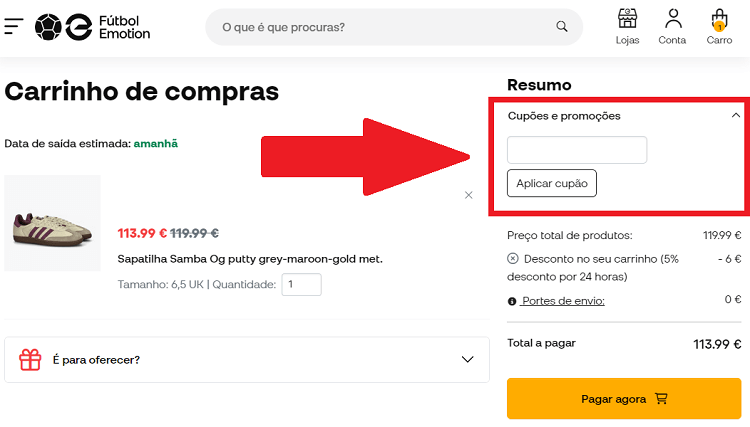
Task: Click the Pagar agora button
Action: 624,399
